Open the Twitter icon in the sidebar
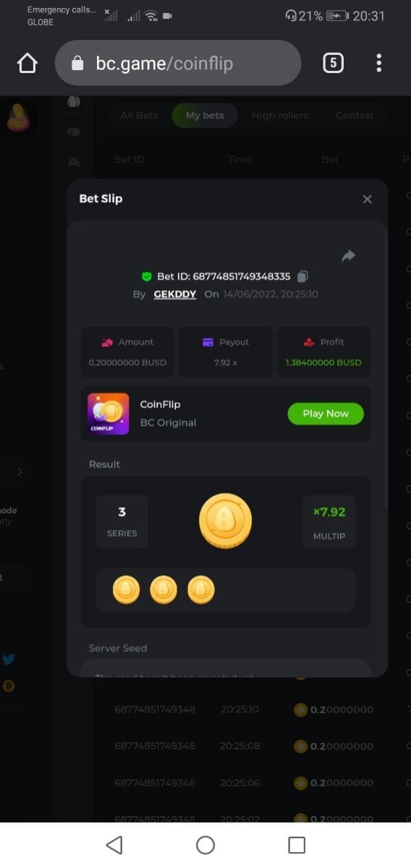This screenshot has height=868, width=411. pos(9,659)
